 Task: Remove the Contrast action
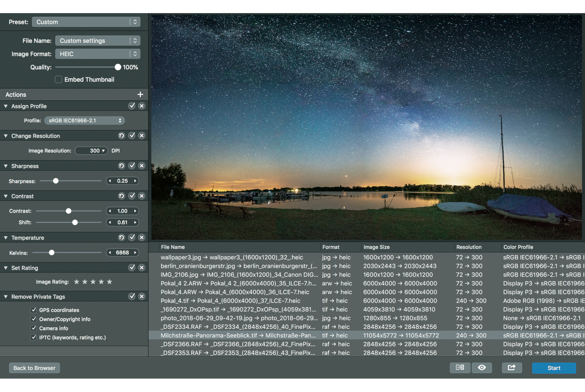pos(142,196)
